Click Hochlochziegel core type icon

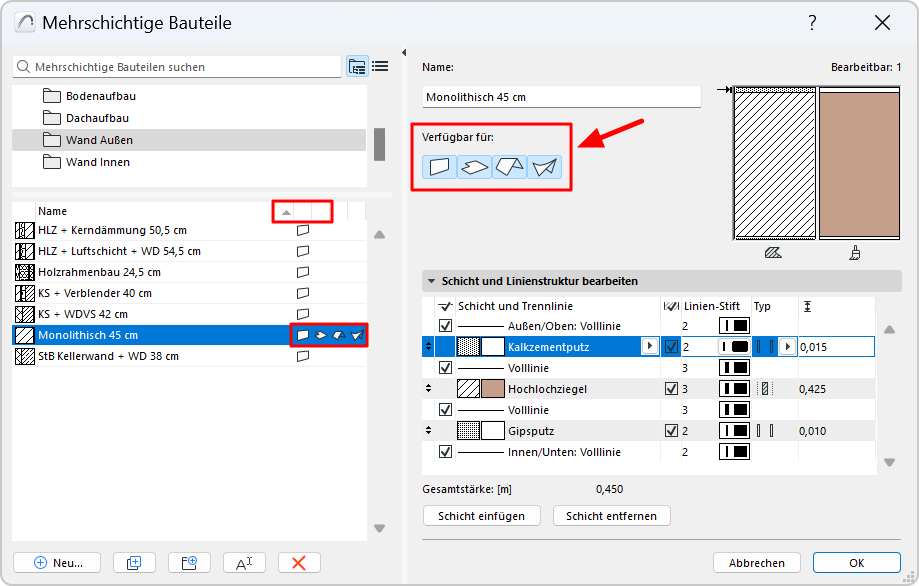pyautogui.click(x=765, y=389)
